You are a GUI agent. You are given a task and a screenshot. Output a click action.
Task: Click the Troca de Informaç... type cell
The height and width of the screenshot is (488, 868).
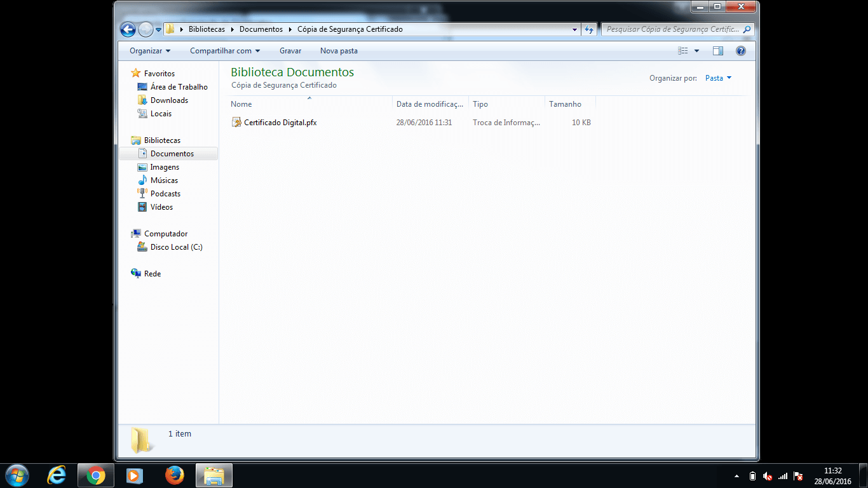[506, 123]
